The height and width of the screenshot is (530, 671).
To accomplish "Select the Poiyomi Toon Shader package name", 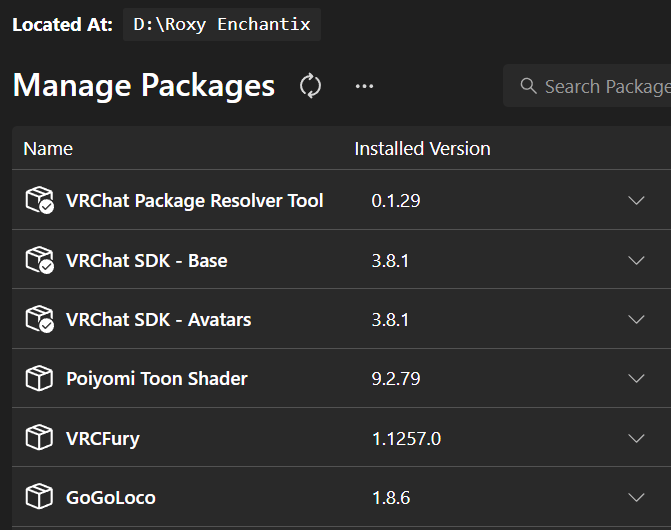I will point(156,379).
